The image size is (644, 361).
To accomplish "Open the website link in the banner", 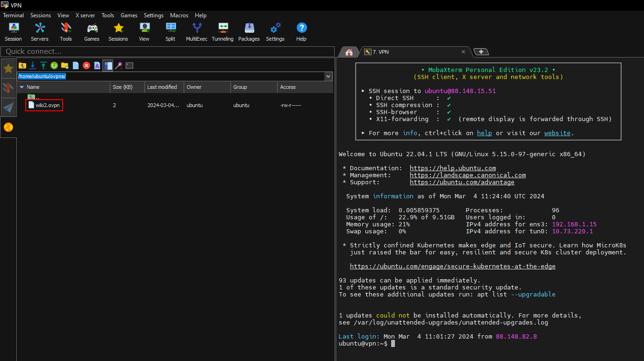I will coord(557,133).
